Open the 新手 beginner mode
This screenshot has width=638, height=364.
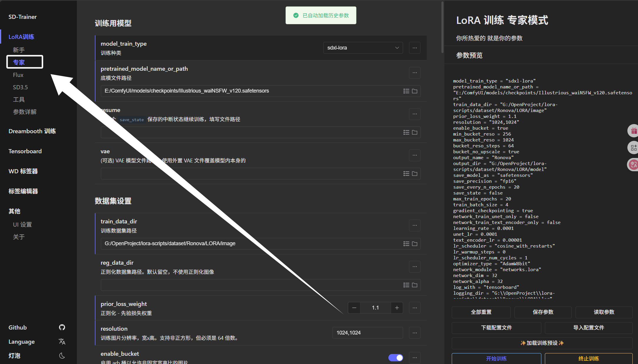(x=19, y=50)
